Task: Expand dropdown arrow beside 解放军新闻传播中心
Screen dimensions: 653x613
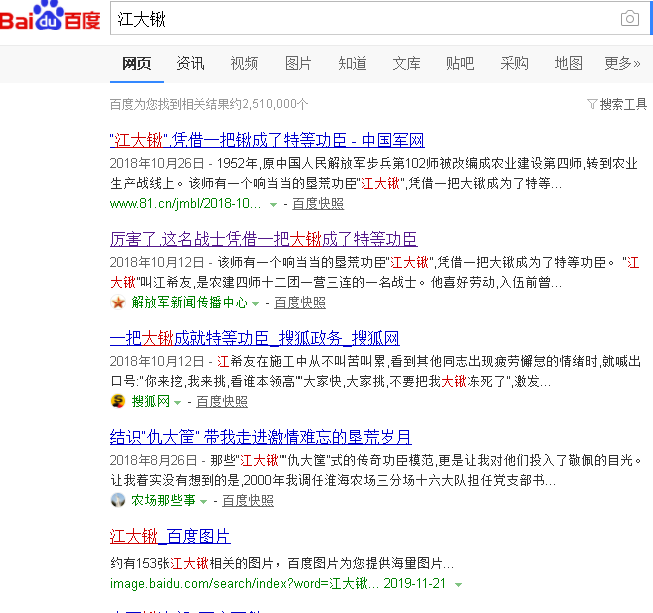Action: 256,303
